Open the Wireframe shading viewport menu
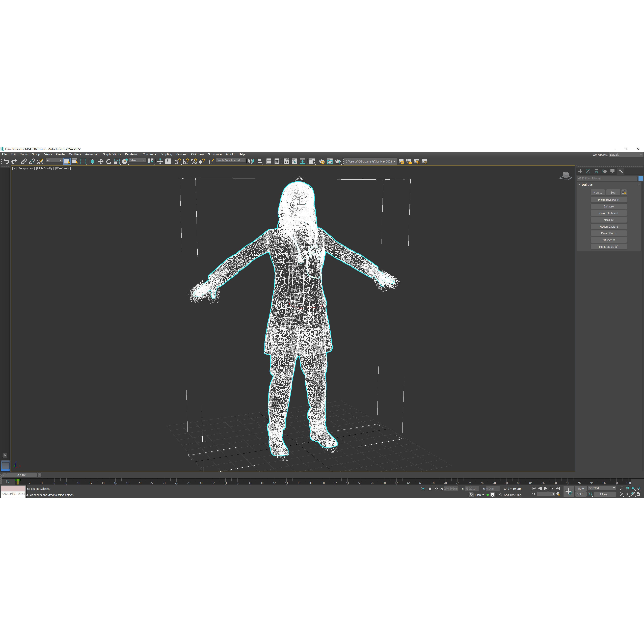 (63, 168)
